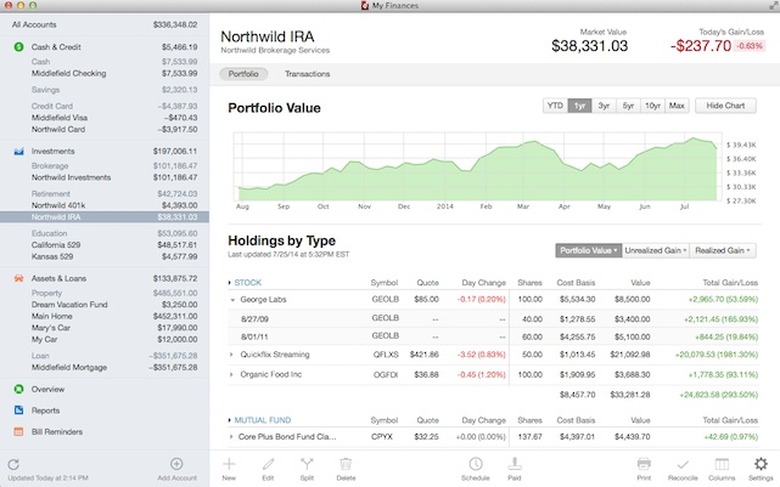Viewport: 780px width, 487px height.
Task: Open the Schedule clock icon
Action: pos(476,464)
